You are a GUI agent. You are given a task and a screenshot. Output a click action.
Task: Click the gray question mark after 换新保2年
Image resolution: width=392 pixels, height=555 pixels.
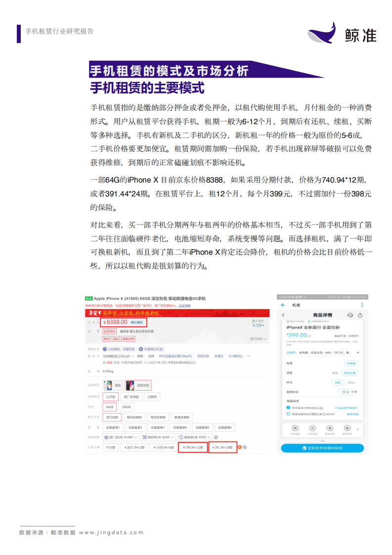pos(216,437)
